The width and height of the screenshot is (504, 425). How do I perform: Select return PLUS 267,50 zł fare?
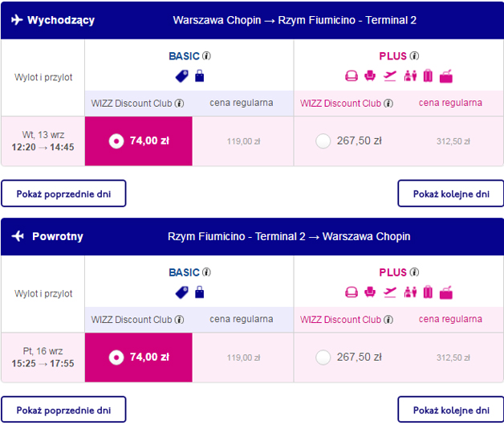click(x=323, y=358)
